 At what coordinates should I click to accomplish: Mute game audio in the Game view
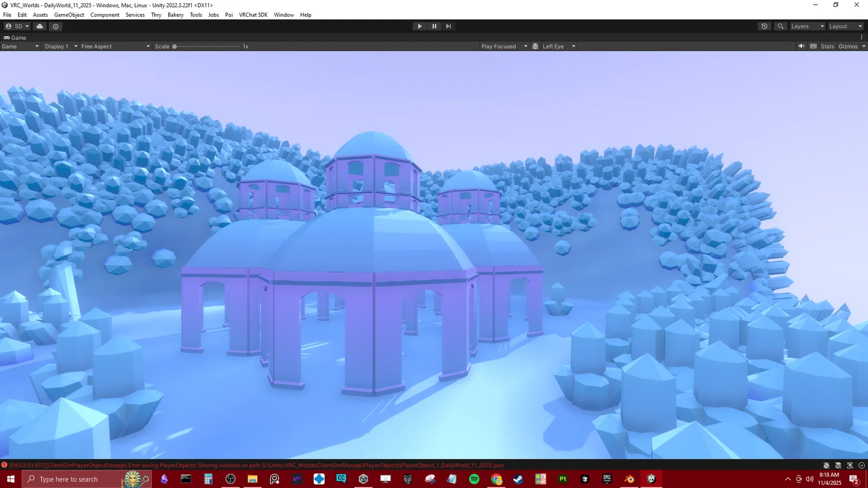[x=801, y=46]
